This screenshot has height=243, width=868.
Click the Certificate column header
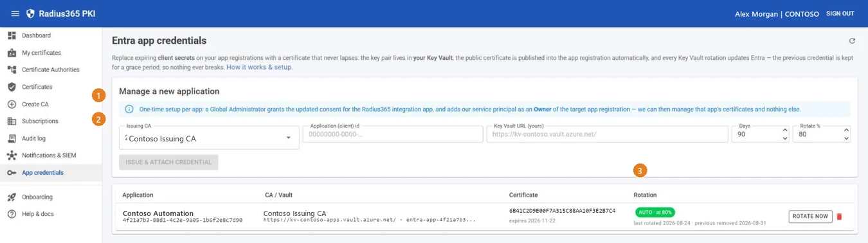click(x=523, y=195)
